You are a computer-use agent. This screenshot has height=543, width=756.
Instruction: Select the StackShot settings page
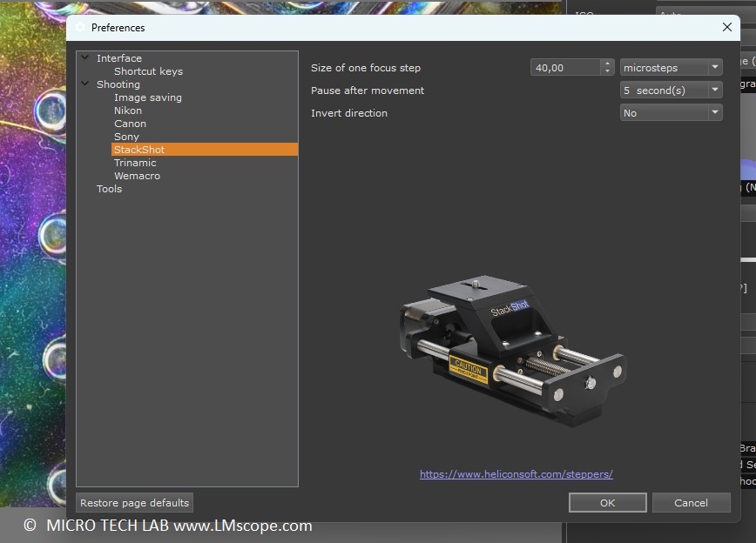(139, 150)
